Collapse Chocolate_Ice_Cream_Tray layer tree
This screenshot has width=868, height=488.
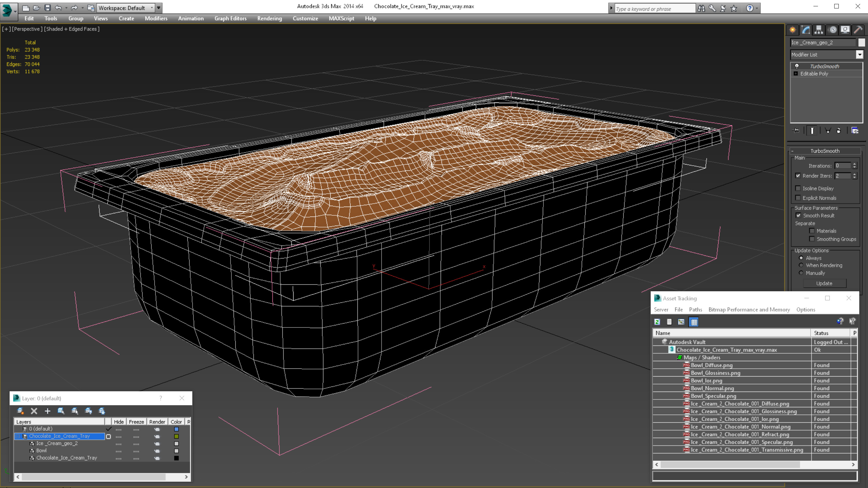pos(17,436)
